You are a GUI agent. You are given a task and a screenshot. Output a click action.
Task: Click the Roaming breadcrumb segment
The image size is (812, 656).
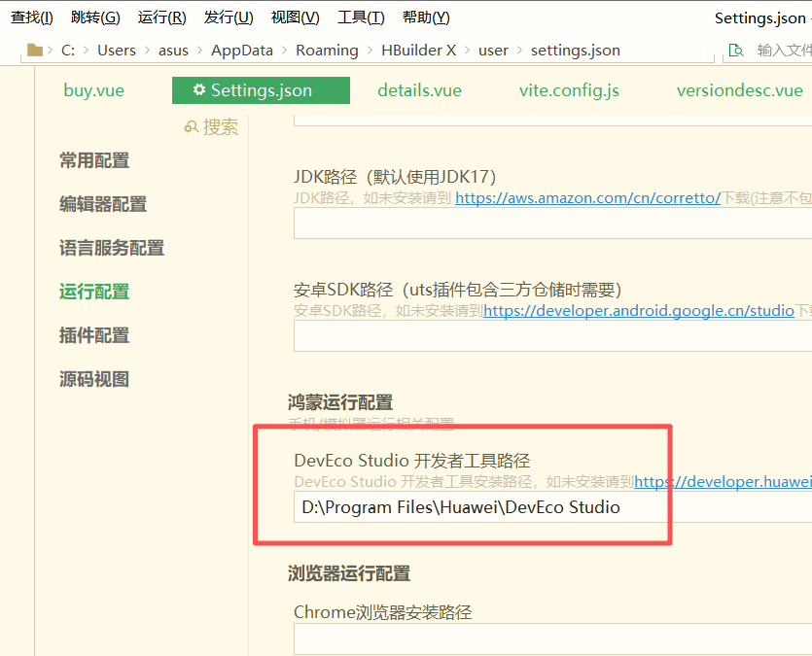(327, 51)
